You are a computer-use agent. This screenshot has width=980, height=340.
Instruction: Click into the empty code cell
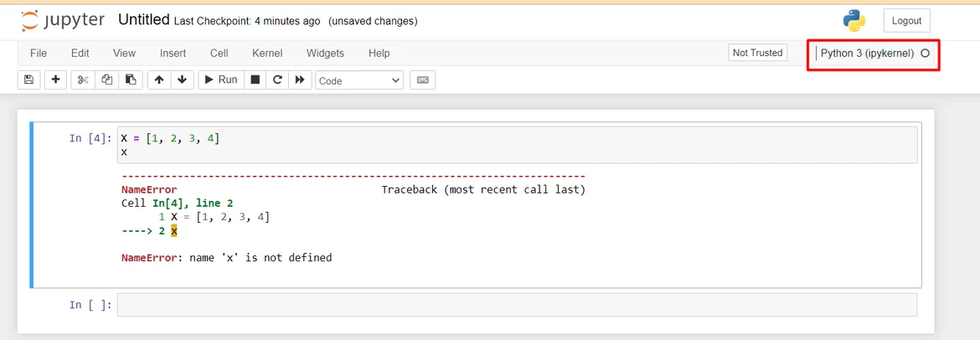click(x=516, y=305)
